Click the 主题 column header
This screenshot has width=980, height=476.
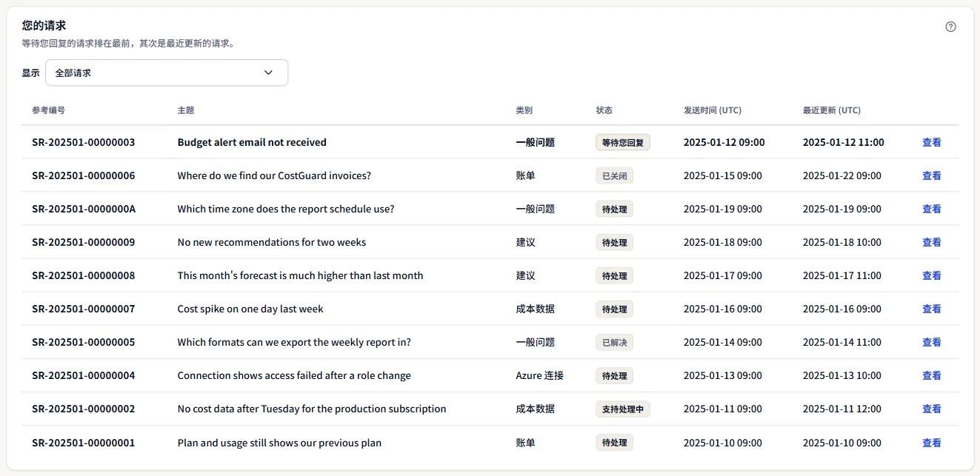click(186, 110)
